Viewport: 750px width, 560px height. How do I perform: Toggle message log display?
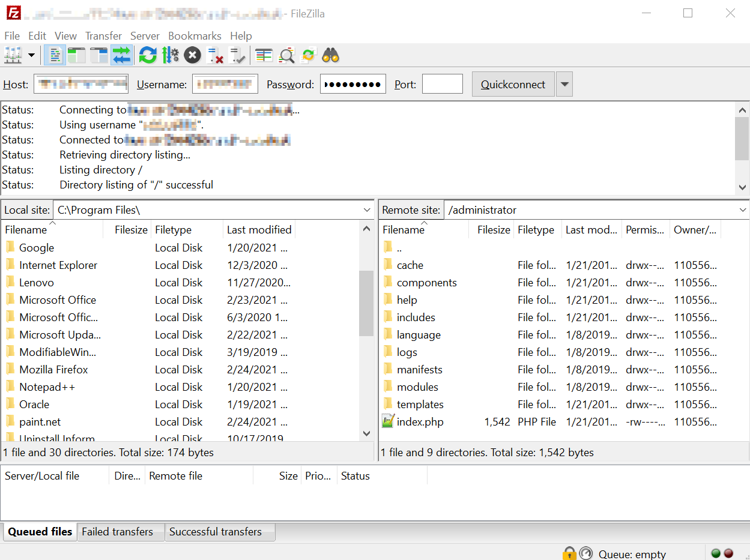coord(55,56)
